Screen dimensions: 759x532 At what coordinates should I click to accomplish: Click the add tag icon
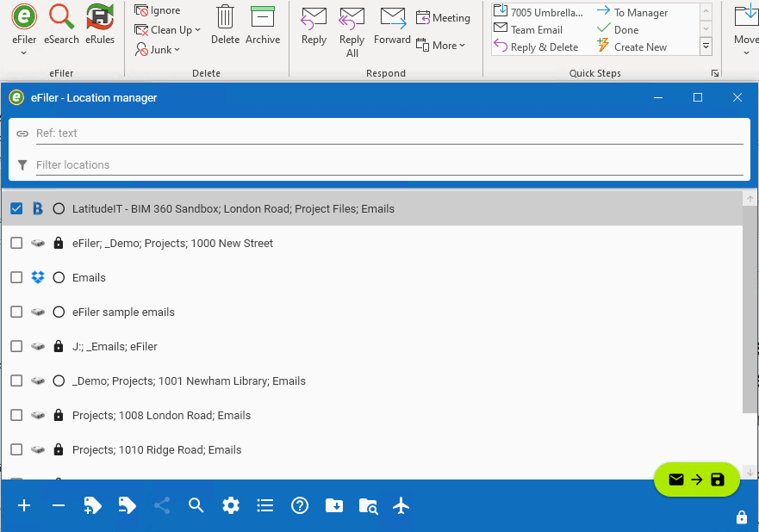coord(92,506)
